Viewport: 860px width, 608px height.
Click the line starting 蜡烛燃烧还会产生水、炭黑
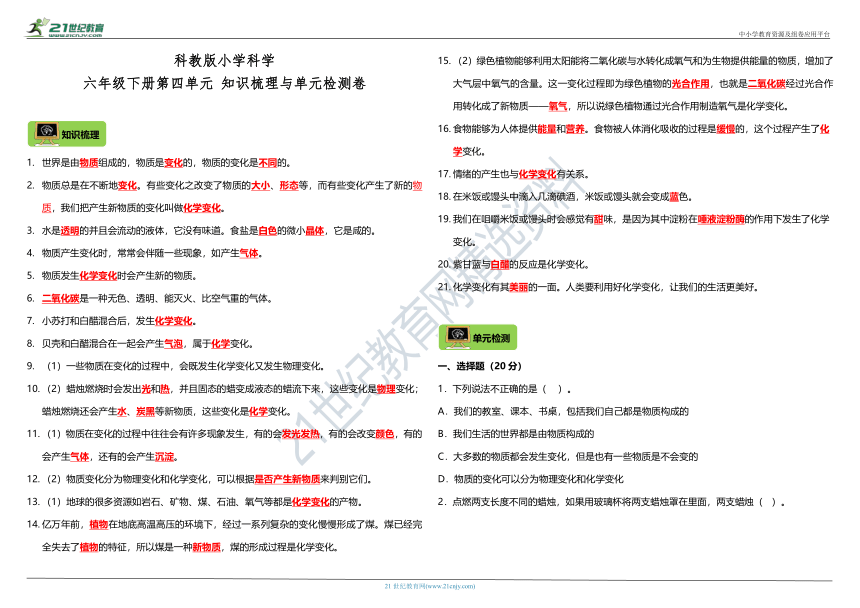167,412
